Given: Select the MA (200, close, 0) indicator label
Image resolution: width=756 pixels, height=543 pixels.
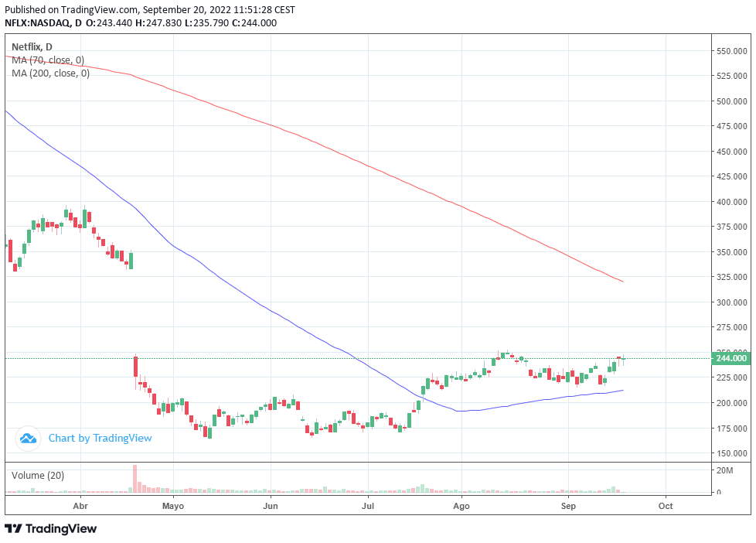Looking at the screenshot, I should 50,73.
